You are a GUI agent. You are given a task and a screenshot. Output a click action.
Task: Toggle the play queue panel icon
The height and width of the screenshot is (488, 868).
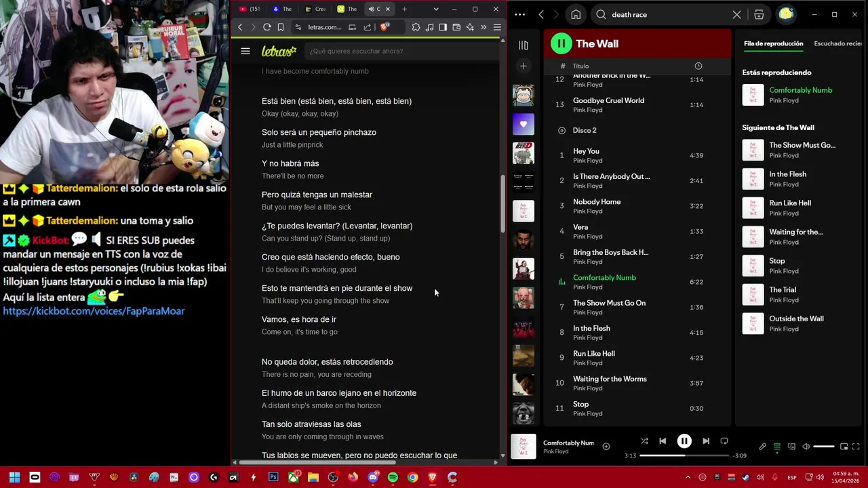pos(777,447)
